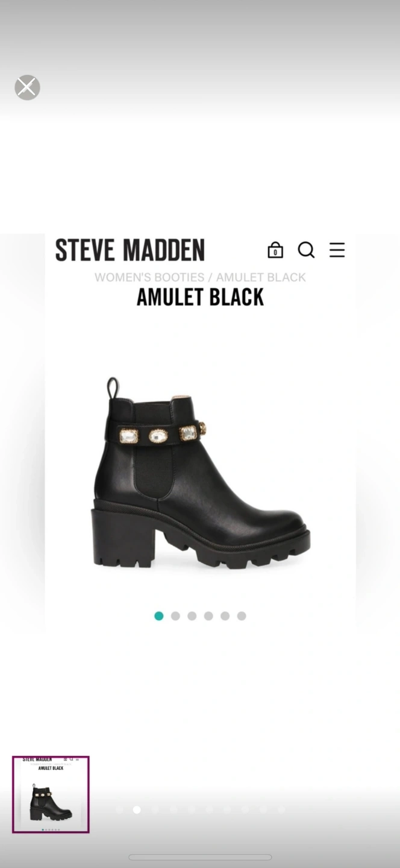Image resolution: width=400 pixels, height=868 pixels.
Task: Click the Steve Madden logo
Action: pos(130,250)
